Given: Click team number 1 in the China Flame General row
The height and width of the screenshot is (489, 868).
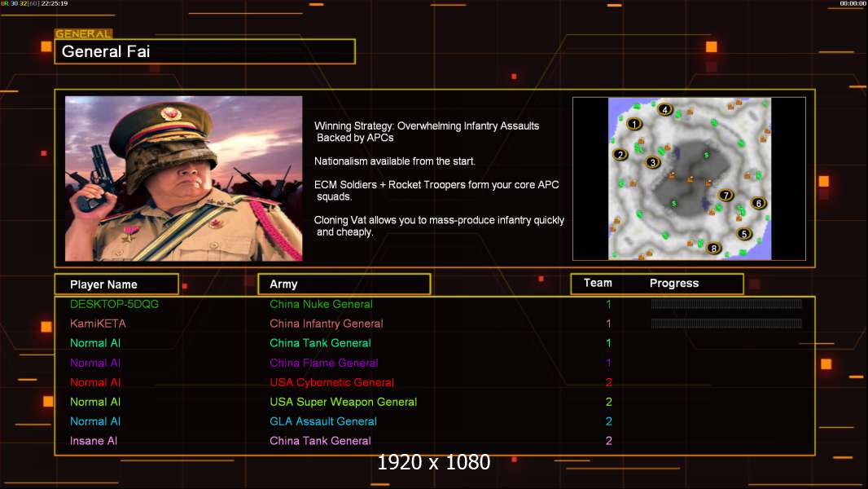Looking at the screenshot, I should coord(608,363).
